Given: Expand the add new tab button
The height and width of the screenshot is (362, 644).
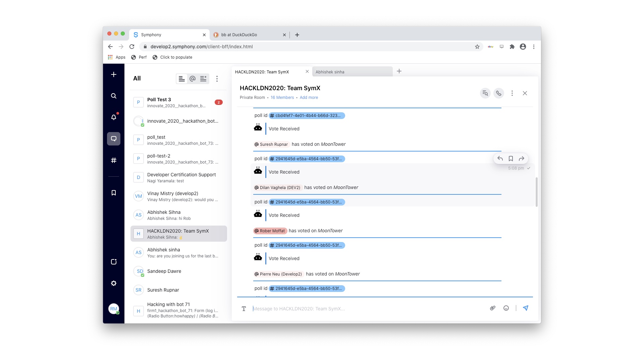Looking at the screenshot, I should (399, 71).
